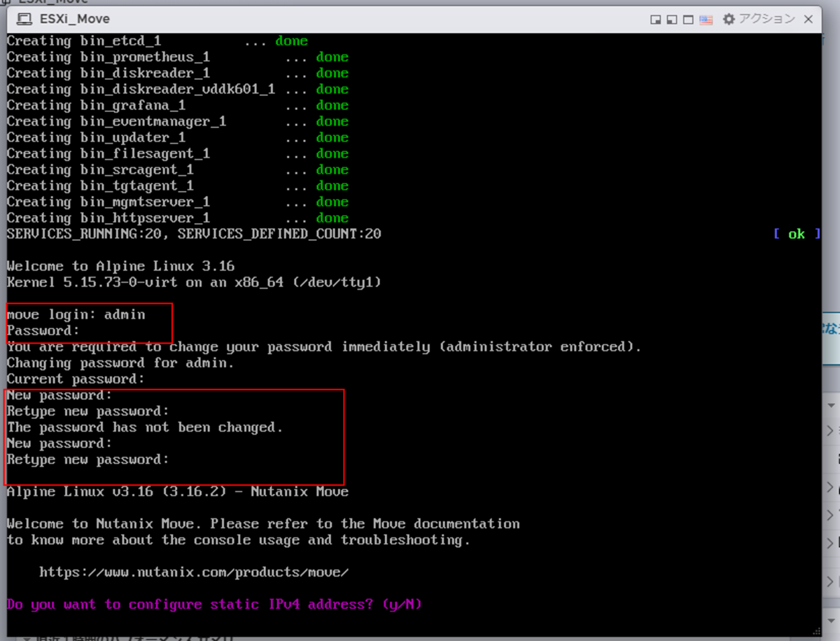The image size is (840, 641).
Task: Click the ESXi_Move window title text
Action: tap(74, 19)
